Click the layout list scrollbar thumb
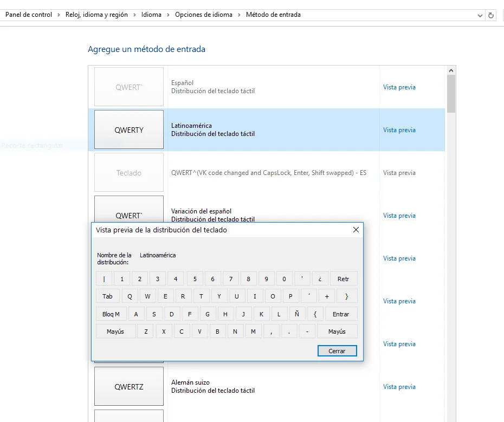This screenshot has height=422, width=504. click(451, 94)
